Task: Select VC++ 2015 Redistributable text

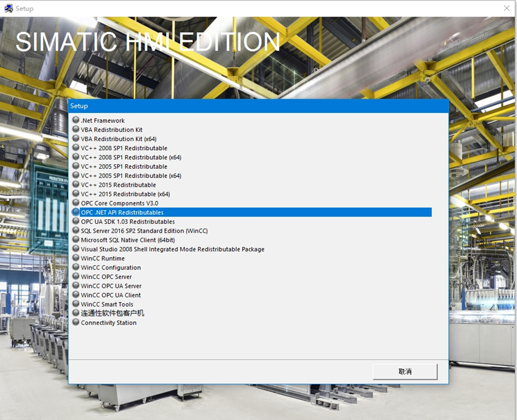Action: click(119, 185)
